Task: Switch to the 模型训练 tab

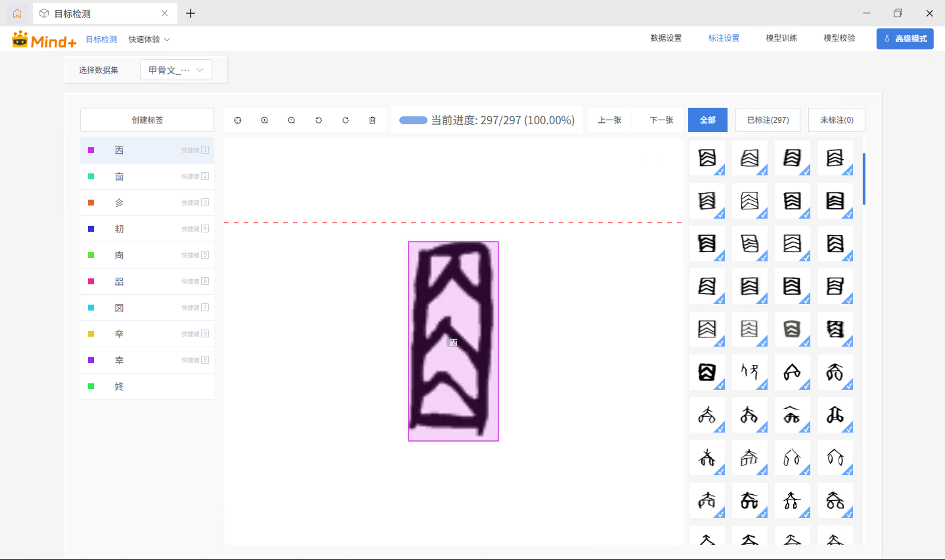Action: [781, 38]
